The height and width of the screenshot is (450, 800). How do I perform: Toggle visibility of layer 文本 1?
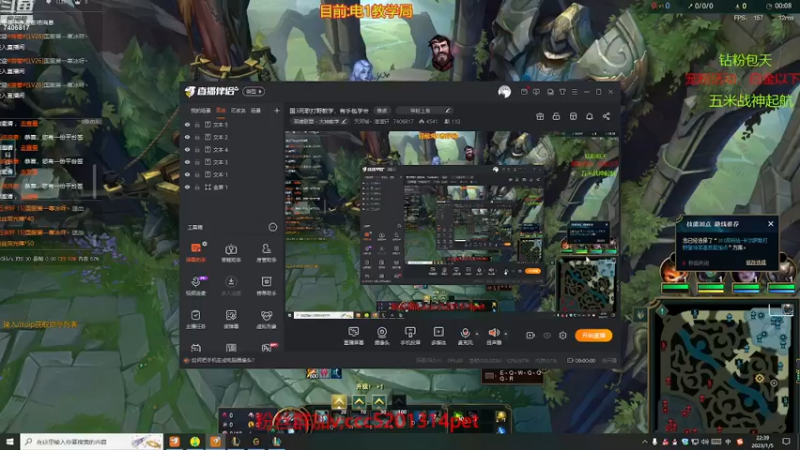point(187,174)
